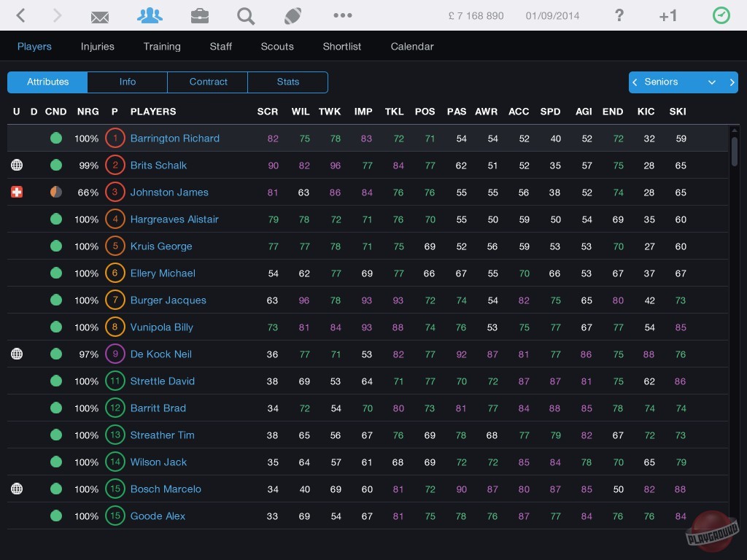
Task: Go back using the left arrow
Action: click(x=20, y=15)
